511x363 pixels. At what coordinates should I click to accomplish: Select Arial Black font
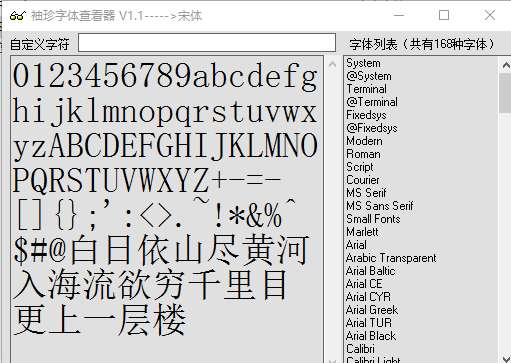tap(371, 336)
